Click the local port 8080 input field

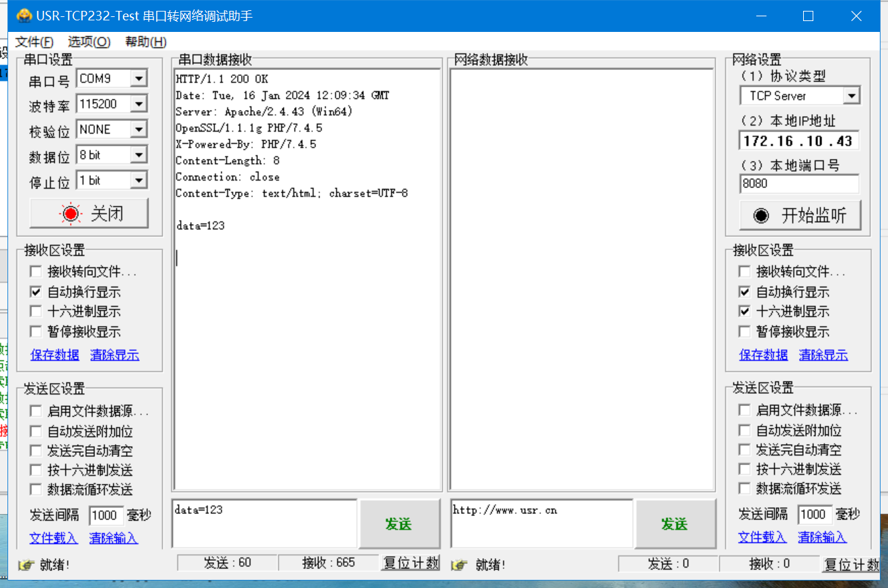click(x=798, y=184)
